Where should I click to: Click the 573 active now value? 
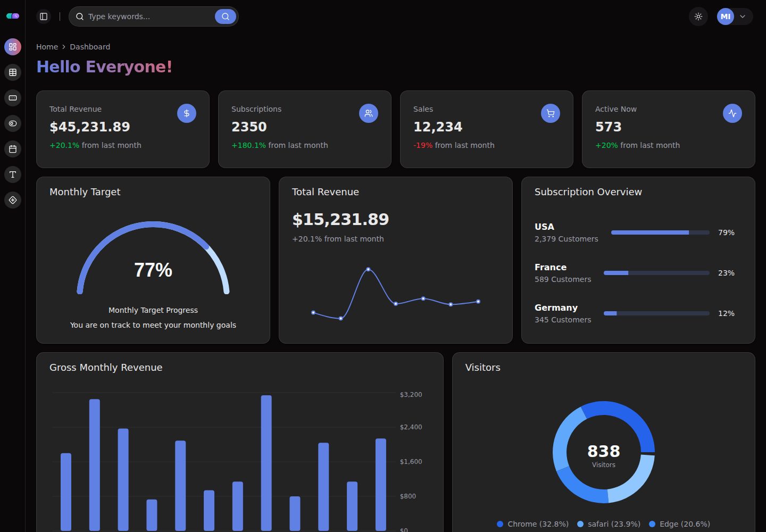(x=608, y=127)
